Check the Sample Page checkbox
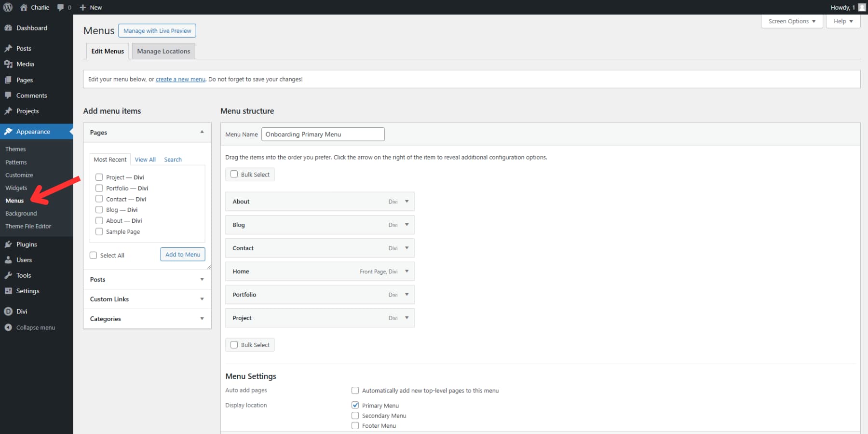 point(99,231)
